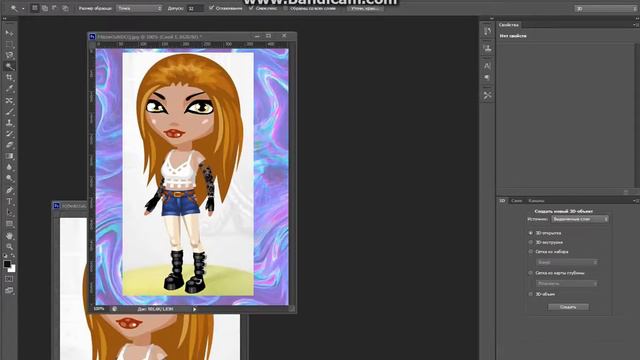
Task: Enable Образец со всех слоев checkbox
Action: pos(286,8)
